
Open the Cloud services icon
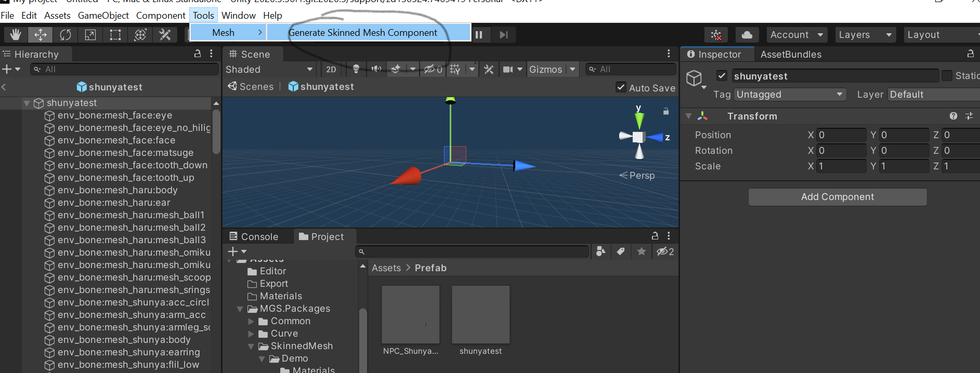click(747, 35)
